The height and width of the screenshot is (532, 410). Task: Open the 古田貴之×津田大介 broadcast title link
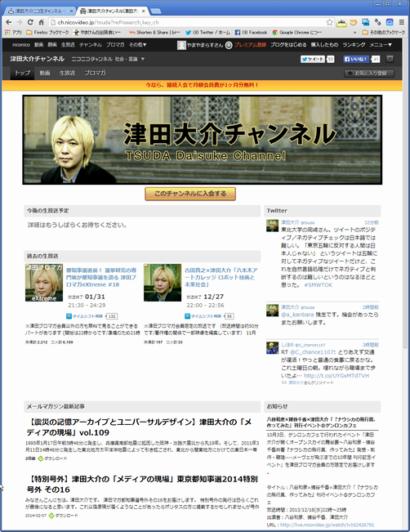[x=221, y=277]
